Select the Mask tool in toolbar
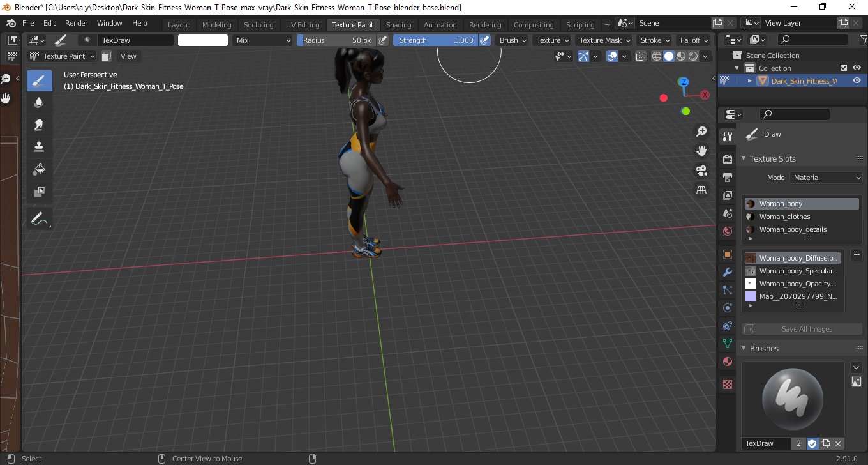 pos(39,191)
